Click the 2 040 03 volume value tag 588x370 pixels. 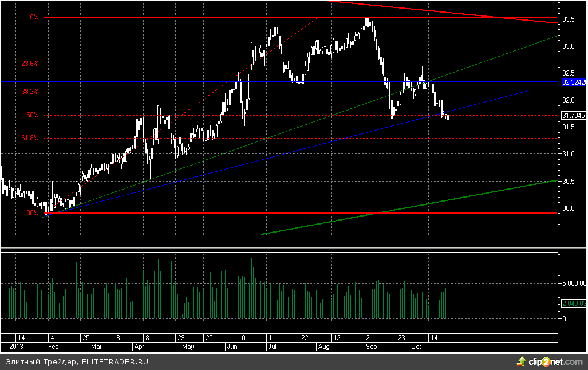point(573,303)
